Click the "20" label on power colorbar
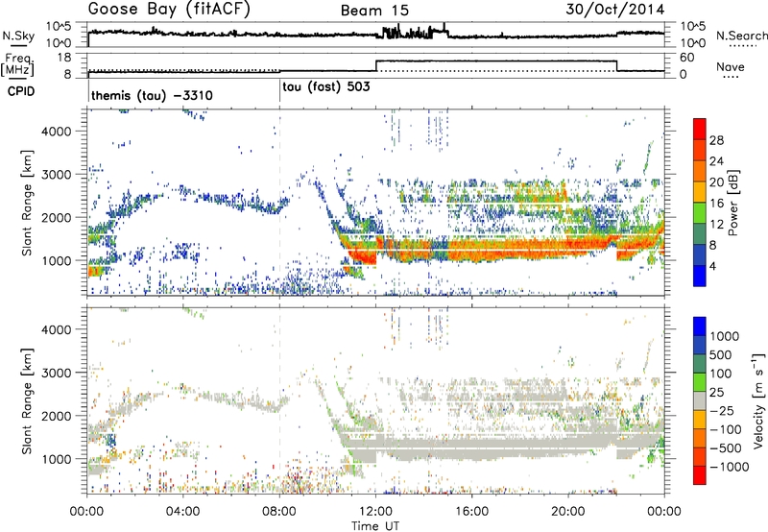Screen dimensions: 768x532 (x=716, y=182)
